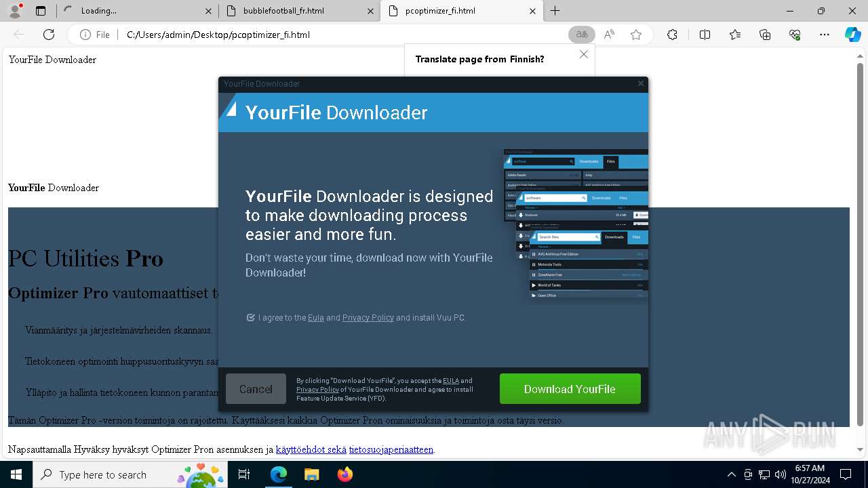
Task: Open Settings and more menu
Action: pyautogui.click(x=825, y=35)
